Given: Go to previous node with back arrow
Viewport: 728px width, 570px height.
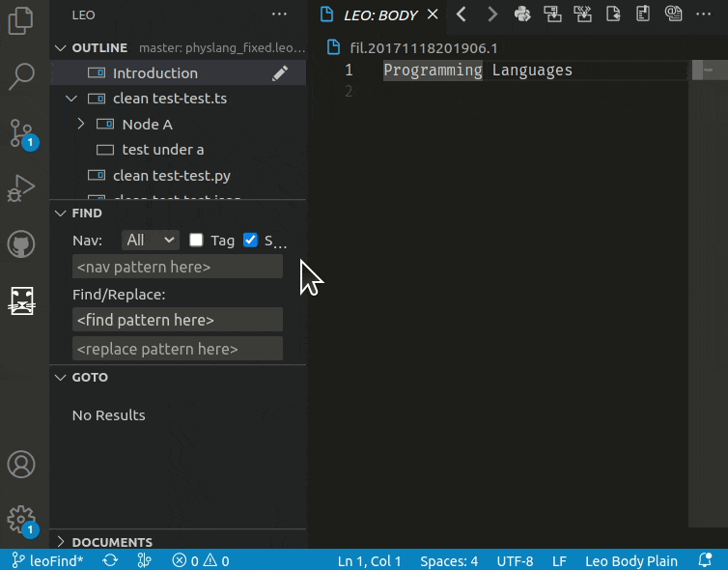Looking at the screenshot, I should point(462,14).
